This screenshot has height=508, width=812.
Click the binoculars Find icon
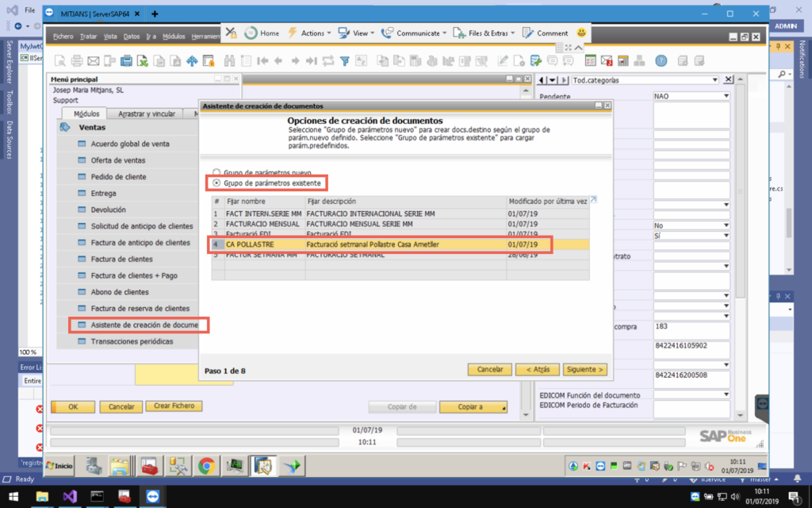coord(229,61)
